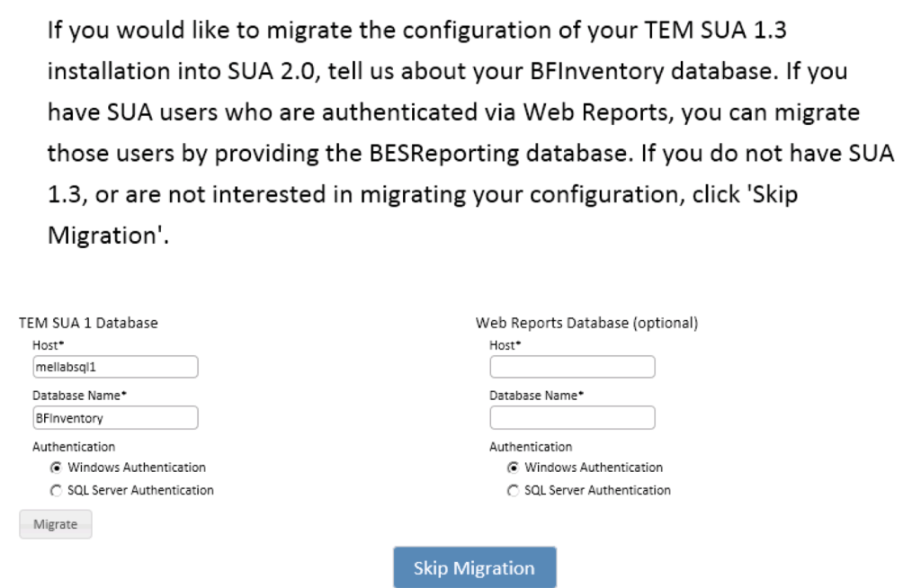Select SQL Server Authentication for TEM SUA 1 Database
This screenshot has height=588, width=921.
tap(57, 490)
